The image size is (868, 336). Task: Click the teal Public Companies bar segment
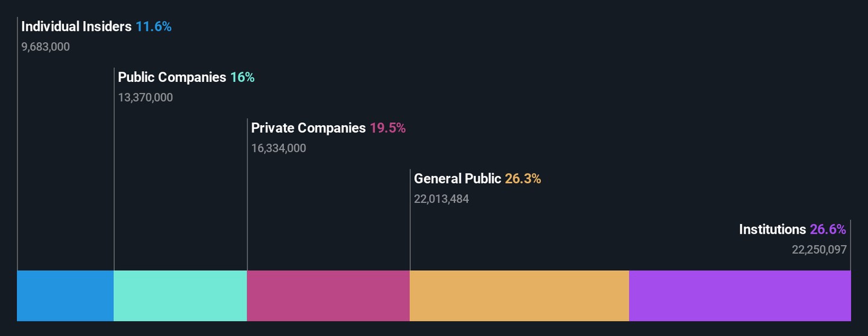[180, 296]
